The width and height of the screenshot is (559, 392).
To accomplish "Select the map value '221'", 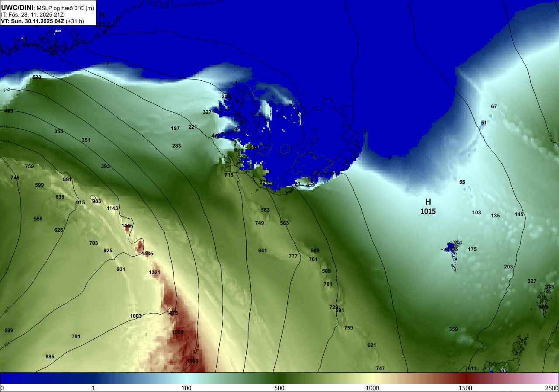I will coord(193,127).
